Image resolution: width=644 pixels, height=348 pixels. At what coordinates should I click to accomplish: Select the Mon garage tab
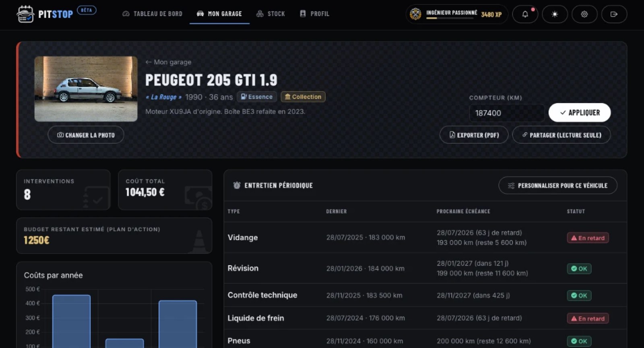coord(219,14)
